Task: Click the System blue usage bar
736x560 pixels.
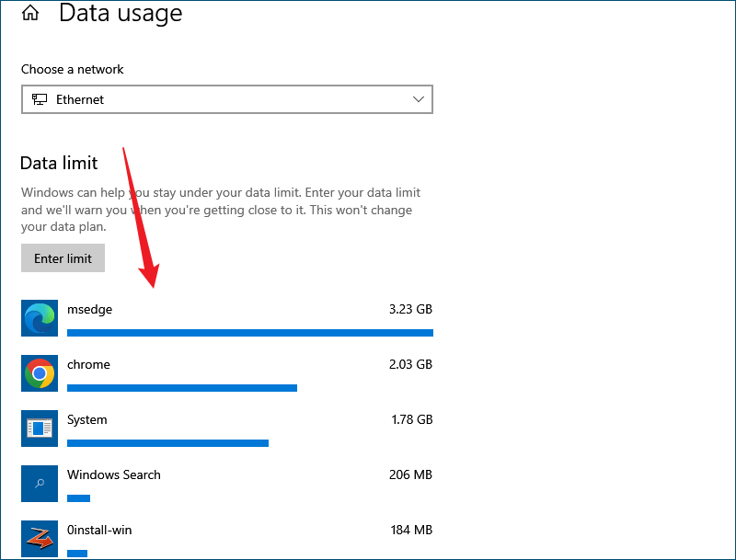Action: (168, 443)
